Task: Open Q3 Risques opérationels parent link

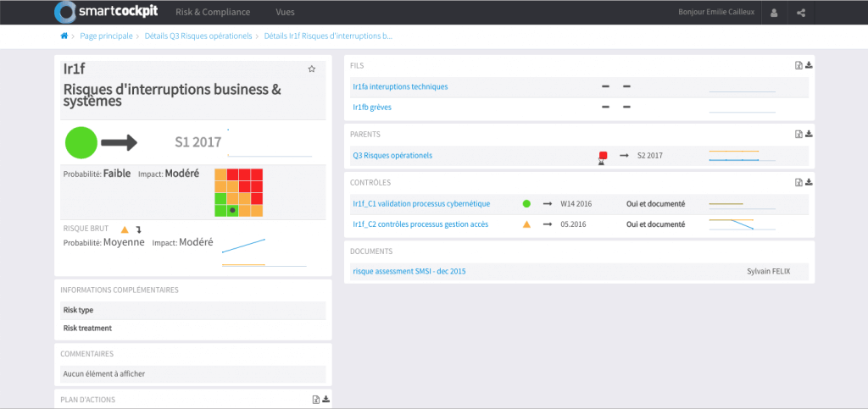Action: click(x=392, y=155)
